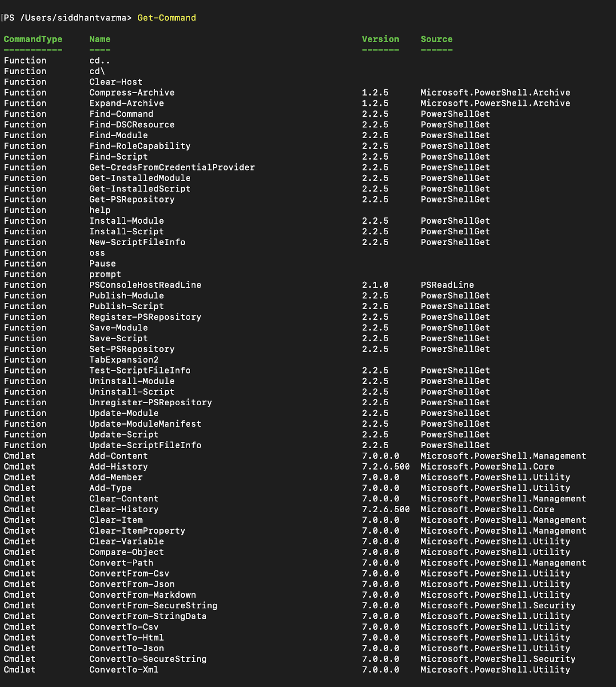Click the Name column header
Viewport: 616px width, 687px height.
tap(100, 39)
